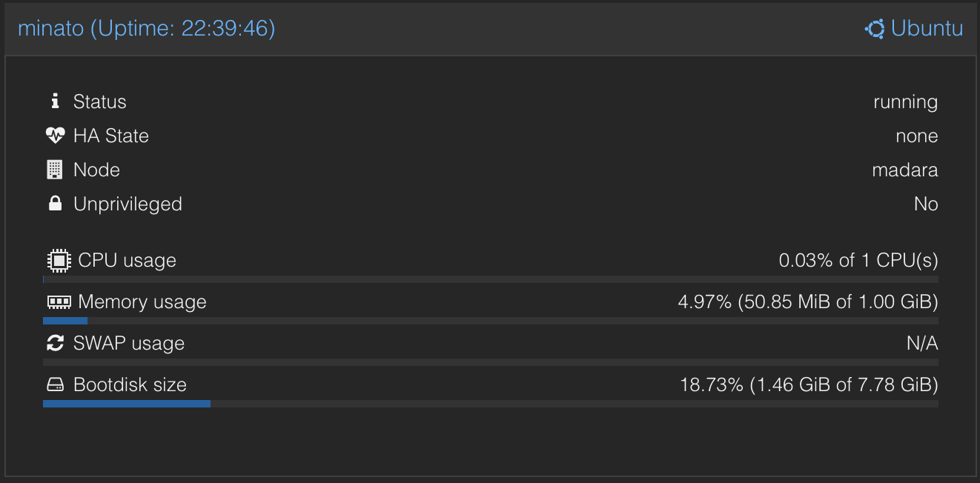Click the Bootdisk size drive icon
Viewport: 980px width, 483px height.
coord(56,384)
